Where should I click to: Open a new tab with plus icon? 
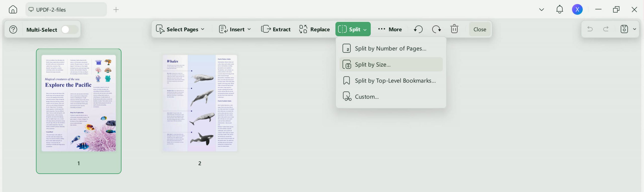pyautogui.click(x=116, y=10)
